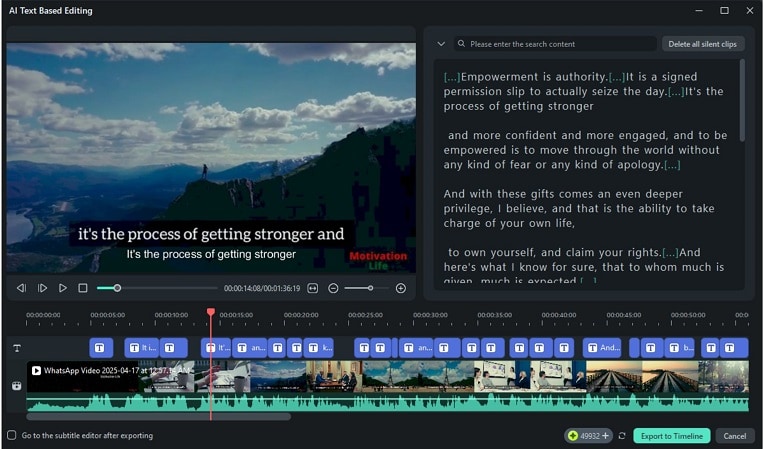The height and width of the screenshot is (449, 765).
Task: Click the phrase 'to own yourself'
Action: tap(492, 253)
